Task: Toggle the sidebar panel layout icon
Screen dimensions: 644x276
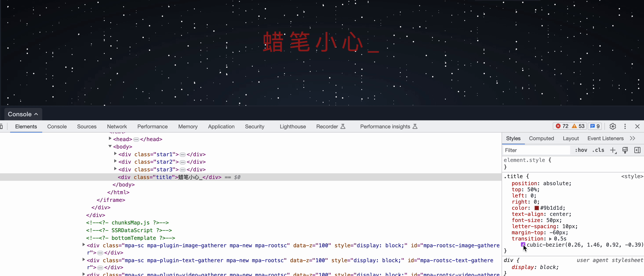Action: (637, 150)
